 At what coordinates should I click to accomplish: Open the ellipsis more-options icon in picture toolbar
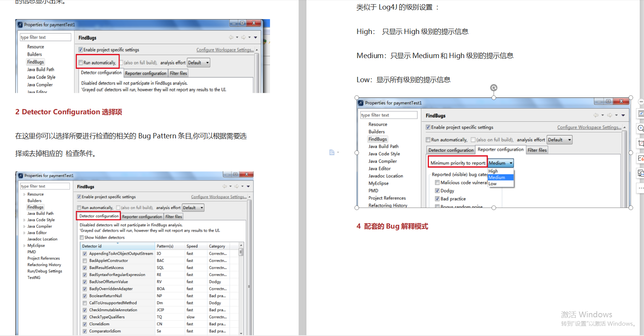click(641, 188)
